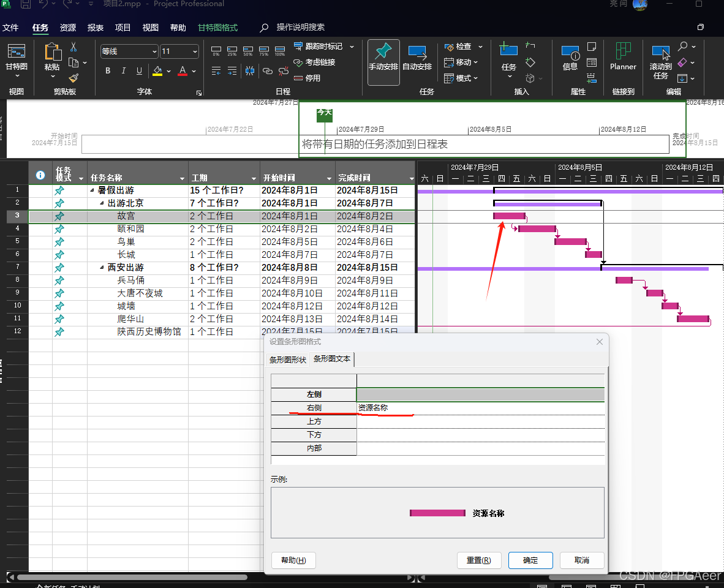Click the Clear eraser icon in 编辑 group
This screenshot has width=724, height=588.
pyautogui.click(x=682, y=62)
